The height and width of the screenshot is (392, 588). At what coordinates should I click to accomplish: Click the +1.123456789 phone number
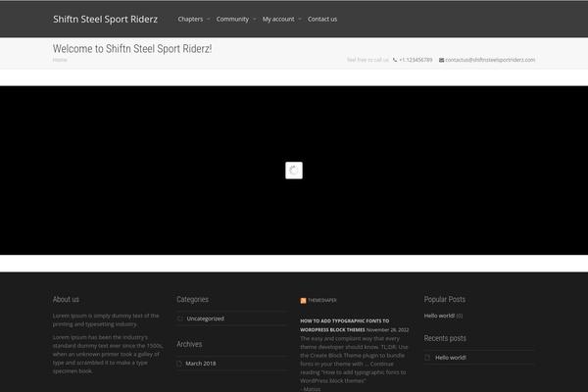pyautogui.click(x=416, y=60)
